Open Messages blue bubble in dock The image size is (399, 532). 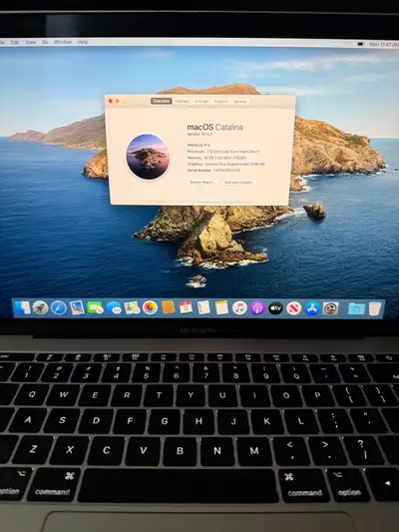tap(114, 308)
